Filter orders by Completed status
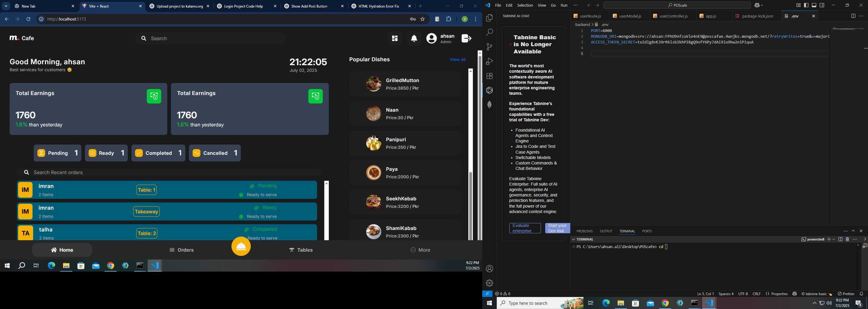 click(x=158, y=153)
